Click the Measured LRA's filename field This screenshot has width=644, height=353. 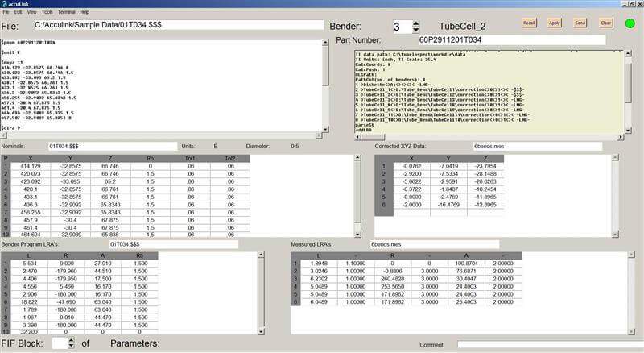435,244
